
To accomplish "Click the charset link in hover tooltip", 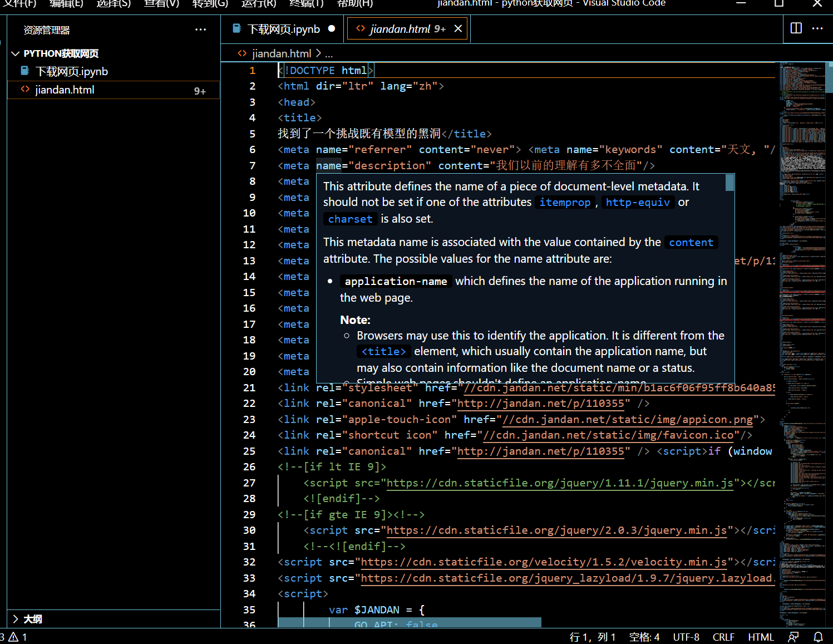I will 351,219.
